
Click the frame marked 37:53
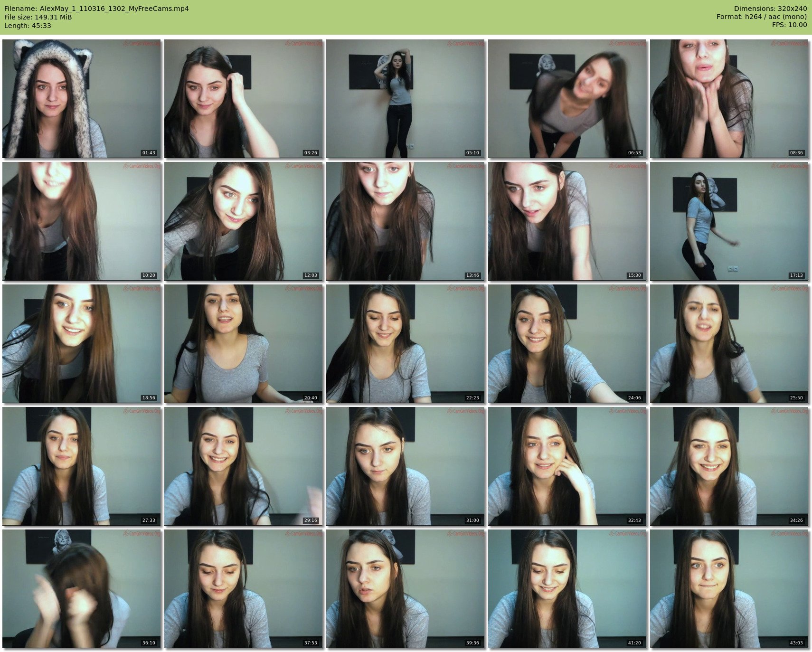click(244, 588)
